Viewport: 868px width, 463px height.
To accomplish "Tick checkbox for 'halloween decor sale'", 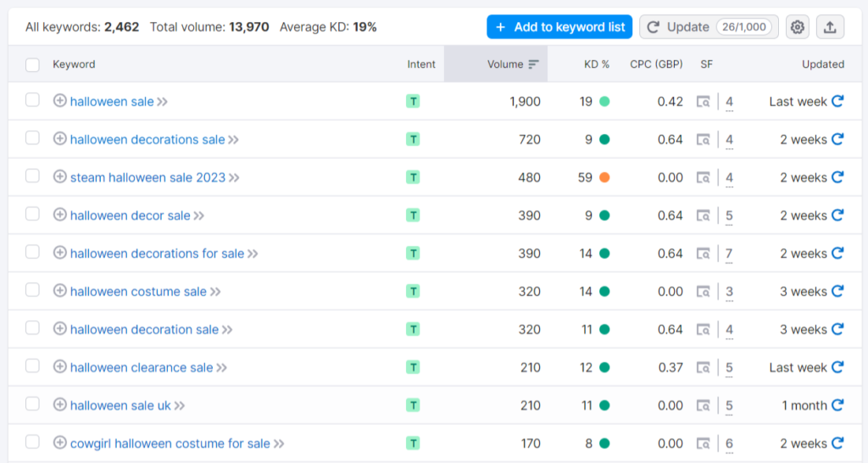I will pos(33,214).
